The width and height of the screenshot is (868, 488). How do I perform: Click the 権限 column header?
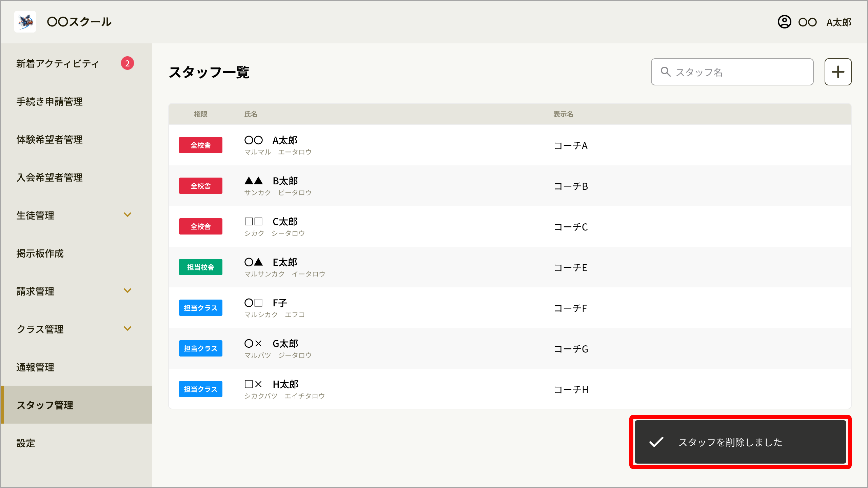pos(200,114)
